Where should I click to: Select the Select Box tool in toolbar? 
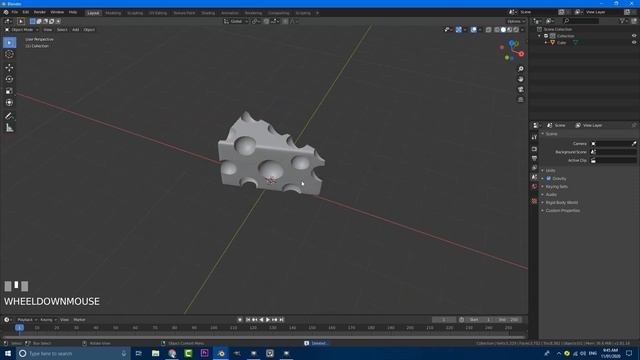[x=9, y=42]
